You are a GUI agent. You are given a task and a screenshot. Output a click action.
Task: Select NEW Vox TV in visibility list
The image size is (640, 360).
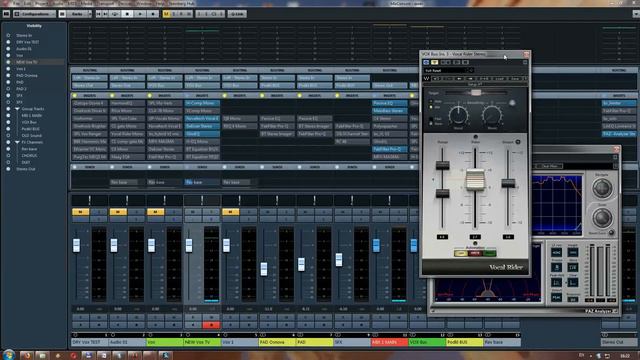click(27, 62)
